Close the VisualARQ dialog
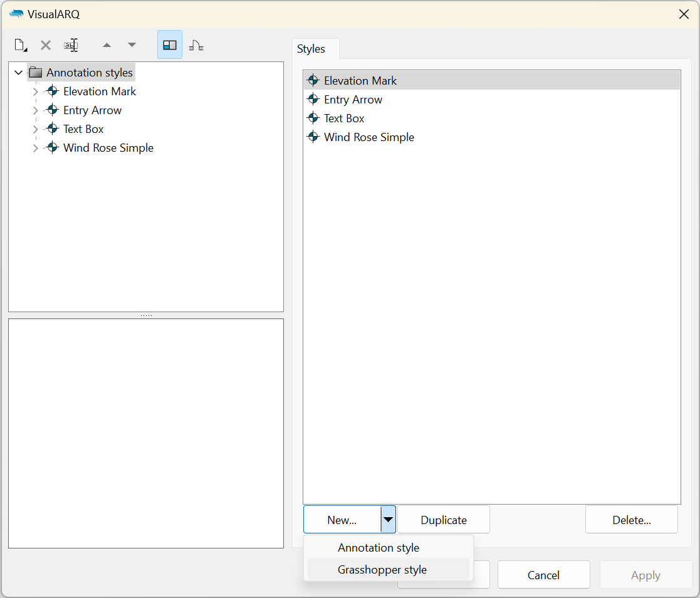700x598 pixels. pyautogui.click(x=684, y=14)
